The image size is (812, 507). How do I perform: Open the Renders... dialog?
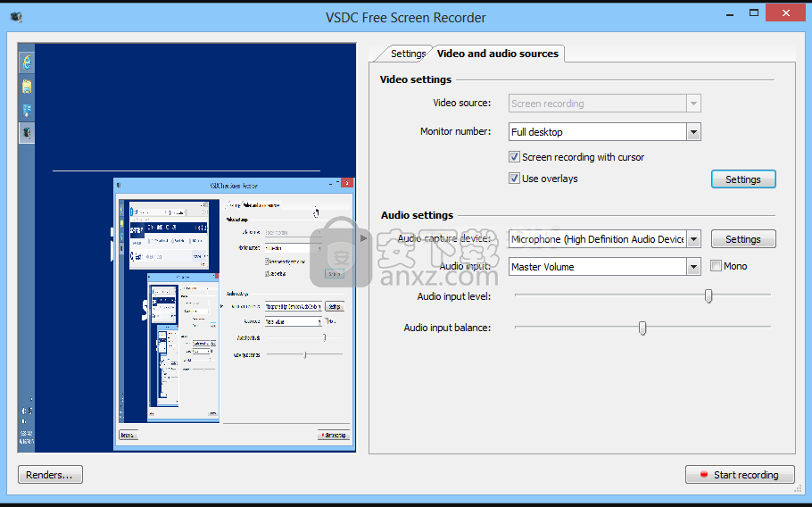click(50, 475)
